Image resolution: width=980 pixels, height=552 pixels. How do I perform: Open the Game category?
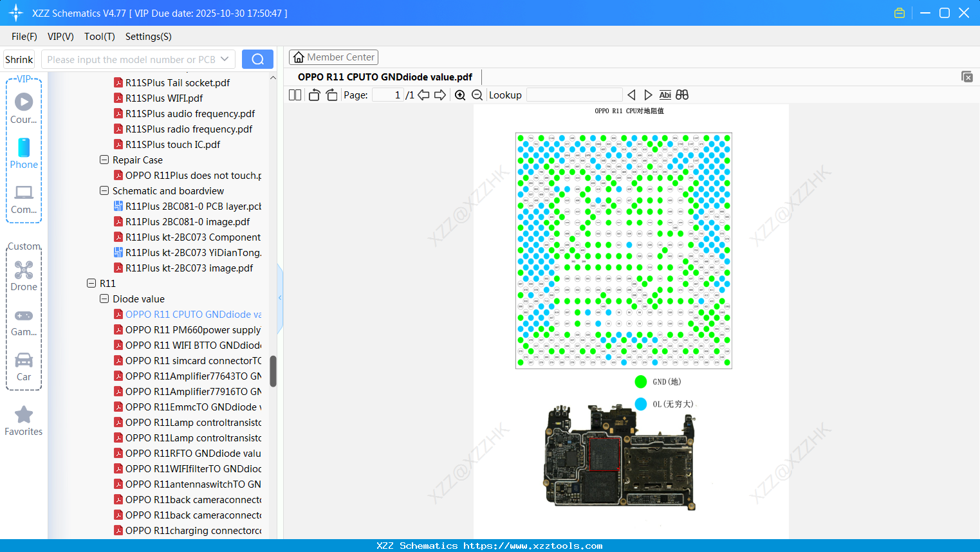tap(24, 322)
